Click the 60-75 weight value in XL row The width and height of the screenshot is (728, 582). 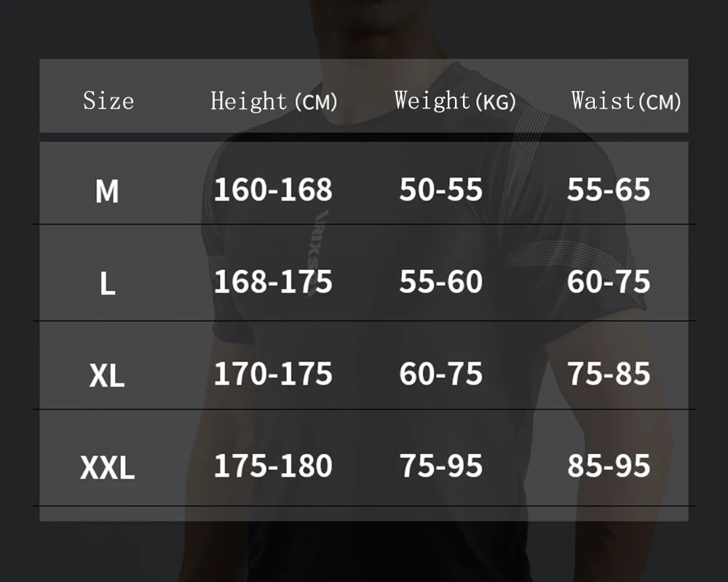coord(441,373)
